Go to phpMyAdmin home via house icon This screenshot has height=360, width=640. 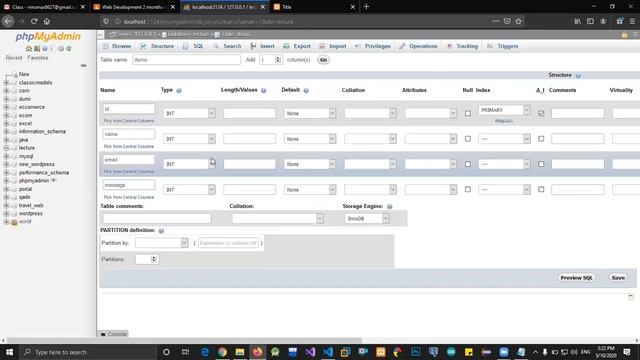point(29,49)
